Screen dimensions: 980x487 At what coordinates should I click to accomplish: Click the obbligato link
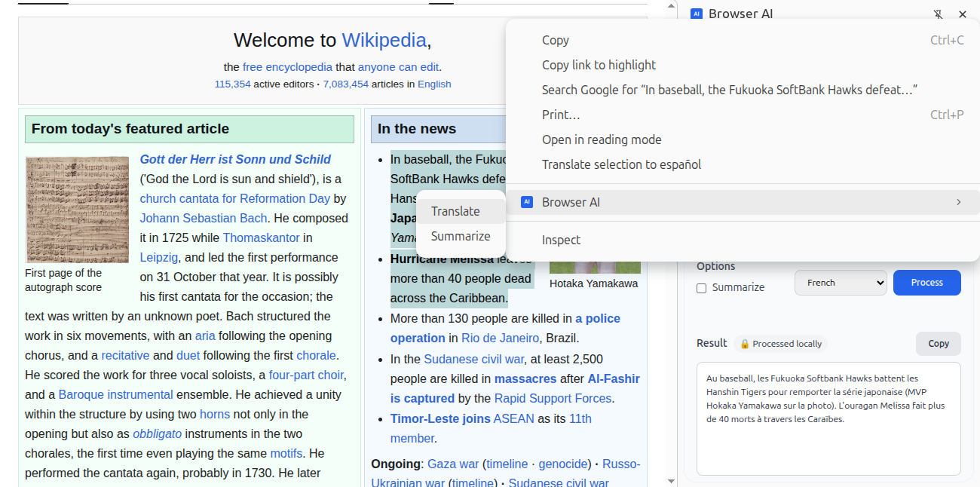[x=158, y=433]
